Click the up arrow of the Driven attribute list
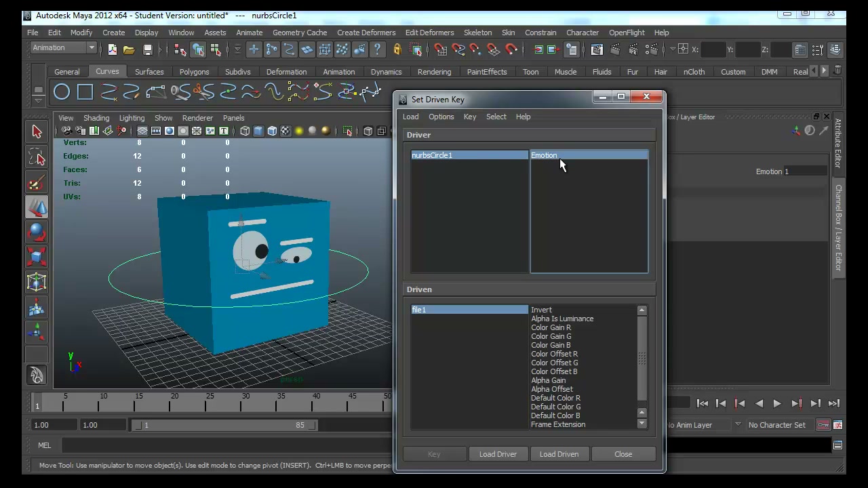The width and height of the screenshot is (868, 488). click(x=642, y=310)
